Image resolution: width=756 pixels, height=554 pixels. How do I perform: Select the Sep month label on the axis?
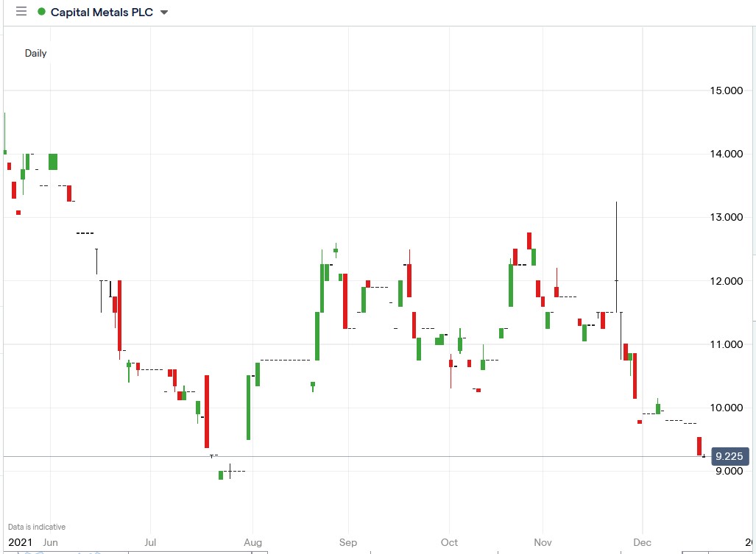click(x=347, y=542)
